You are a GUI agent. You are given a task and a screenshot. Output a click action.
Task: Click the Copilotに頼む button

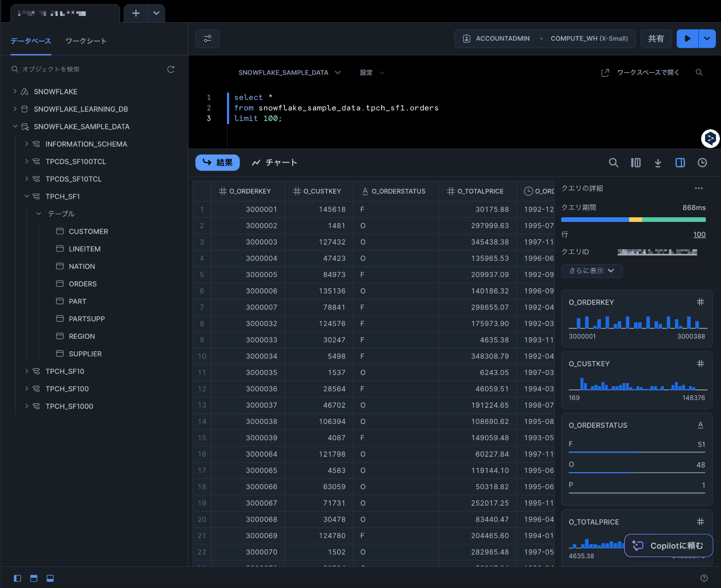(668, 546)
